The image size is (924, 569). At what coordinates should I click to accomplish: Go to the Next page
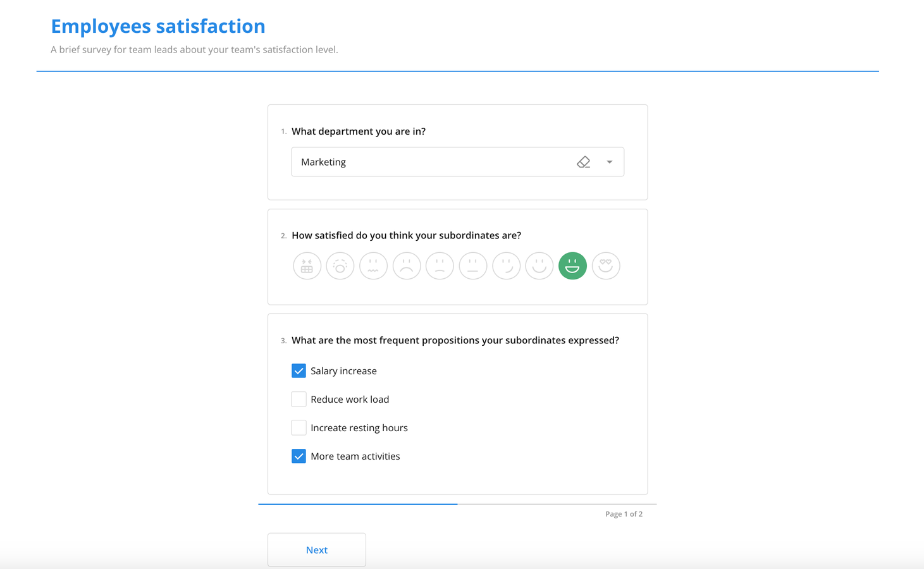(x=316, y=549)
